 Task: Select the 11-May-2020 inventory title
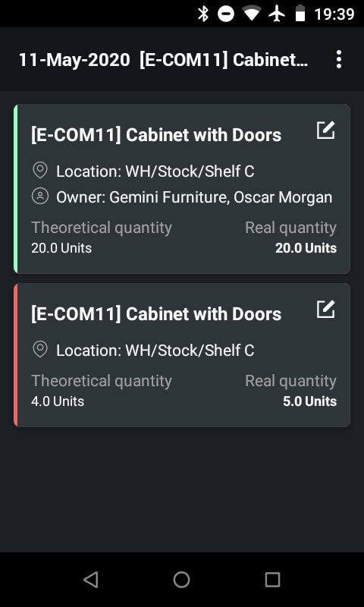coord(163,60)
